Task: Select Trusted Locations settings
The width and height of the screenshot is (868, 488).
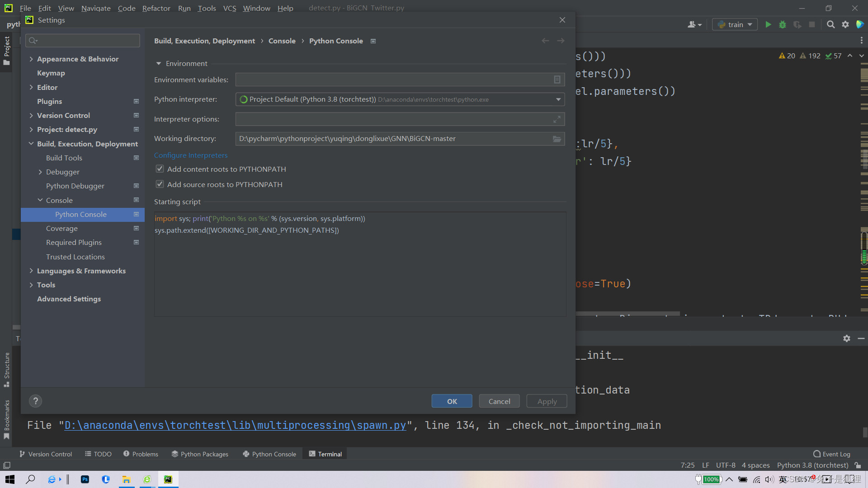Action: click(75, 257)
